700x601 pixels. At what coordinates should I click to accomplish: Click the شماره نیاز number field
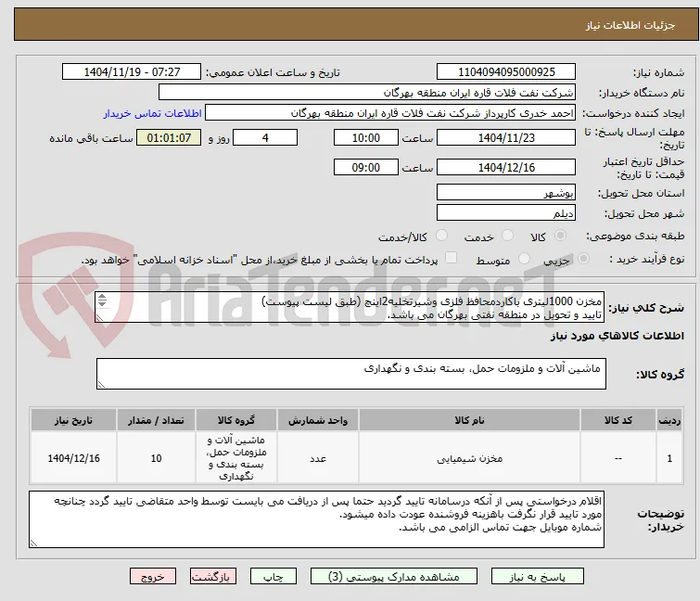click(506, 72)
